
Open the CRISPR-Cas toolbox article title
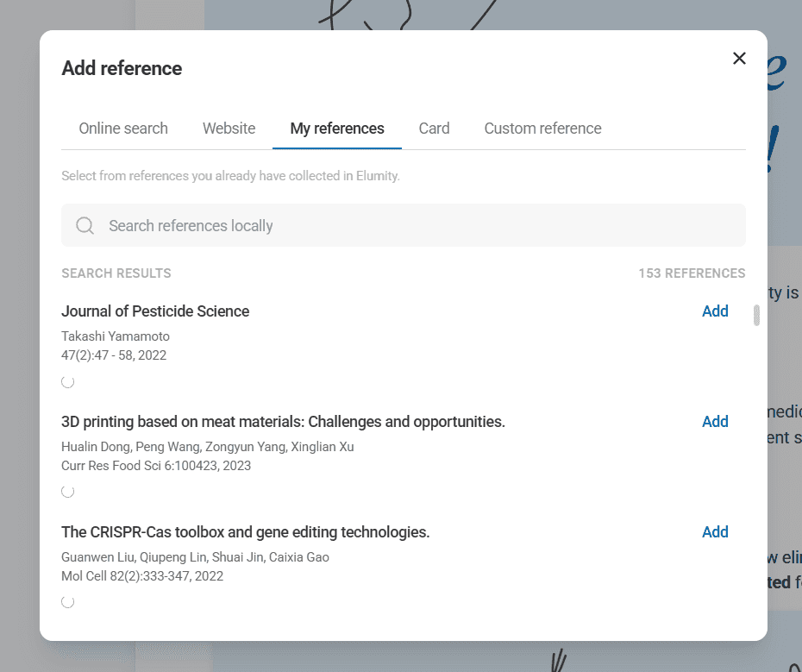tap(245, 532)
